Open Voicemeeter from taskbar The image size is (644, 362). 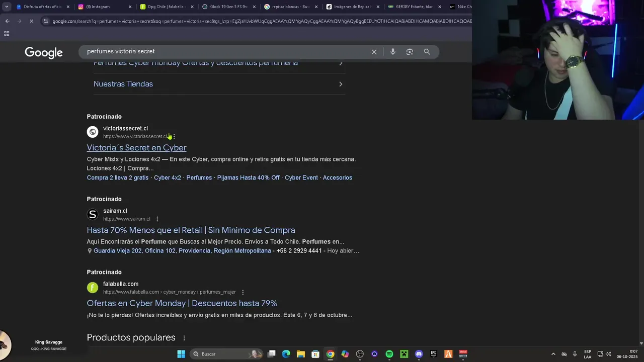(x=463, y=354)
